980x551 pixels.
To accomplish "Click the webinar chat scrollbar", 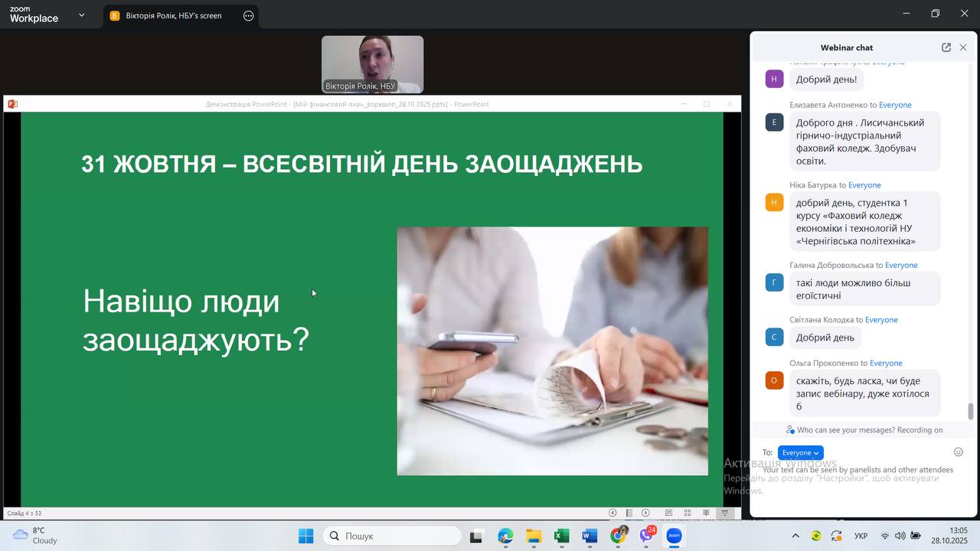I will click(x=971, y=411).
